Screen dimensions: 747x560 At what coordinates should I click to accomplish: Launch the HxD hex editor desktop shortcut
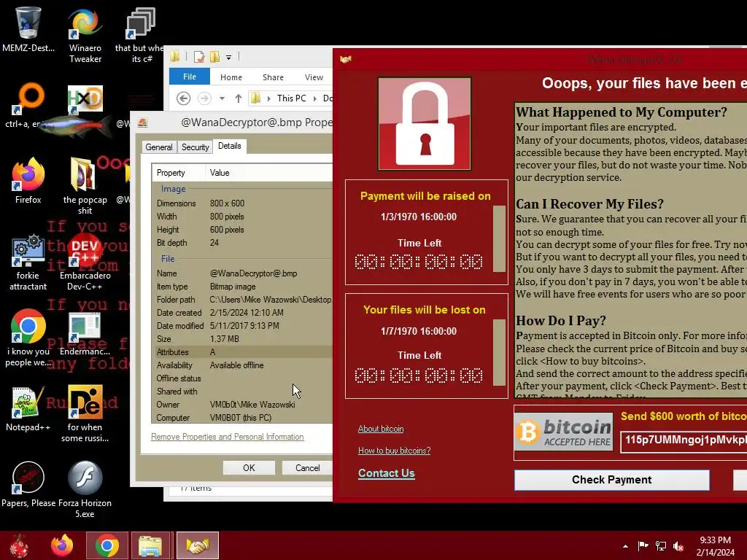85,99
